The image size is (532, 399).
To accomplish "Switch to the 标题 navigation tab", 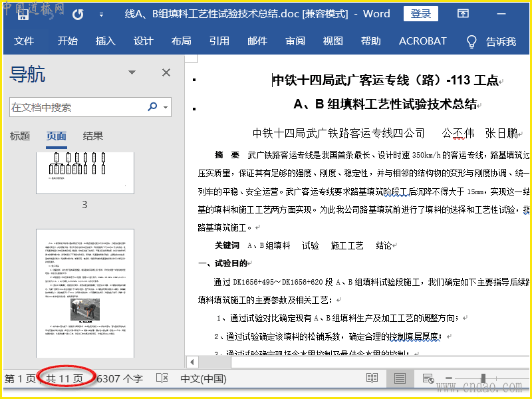I will (x=20, y=136).
